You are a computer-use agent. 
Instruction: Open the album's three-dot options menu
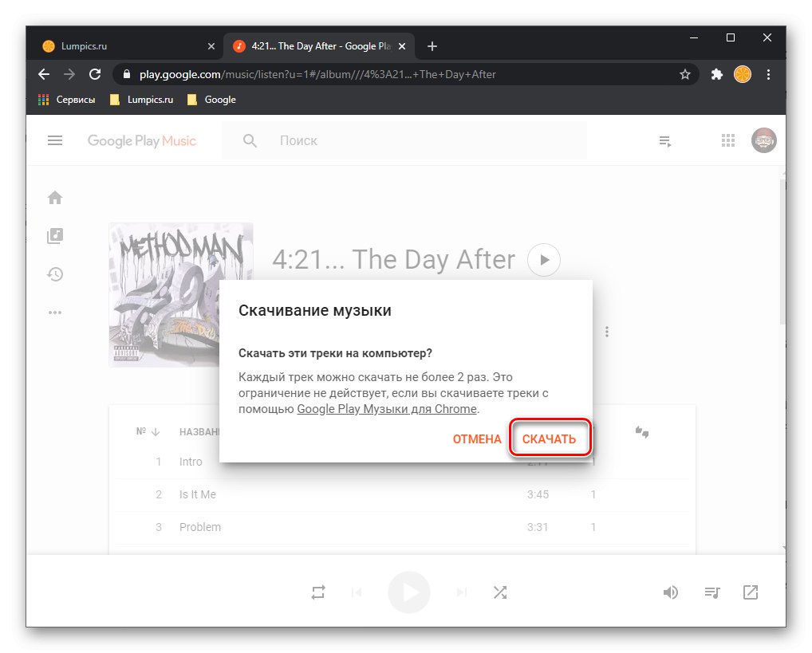606,332
